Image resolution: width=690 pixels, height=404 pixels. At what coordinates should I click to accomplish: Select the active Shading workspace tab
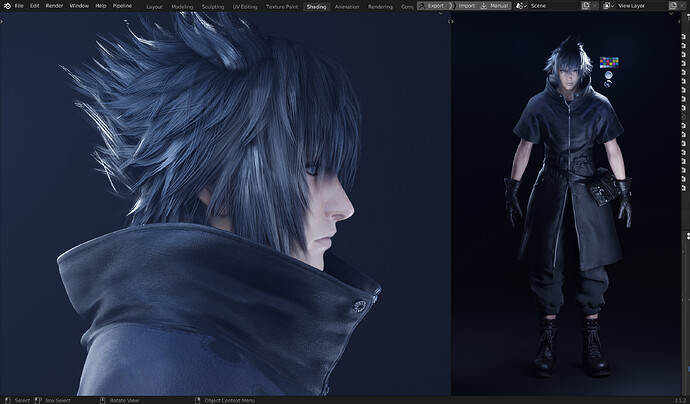[x=316, y=7]
